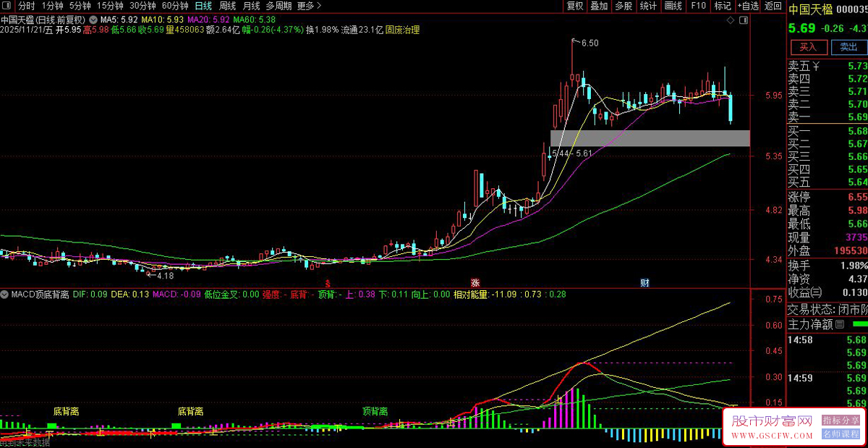Click the 相对能量 values label

pyautogui.click(x=510, y=295)
